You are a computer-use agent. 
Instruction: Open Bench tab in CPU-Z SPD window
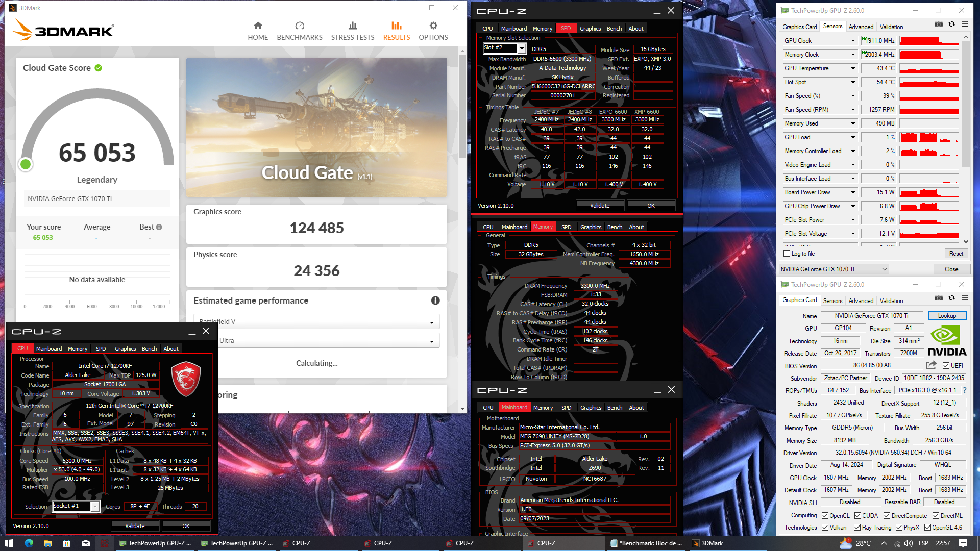(614, 29)
